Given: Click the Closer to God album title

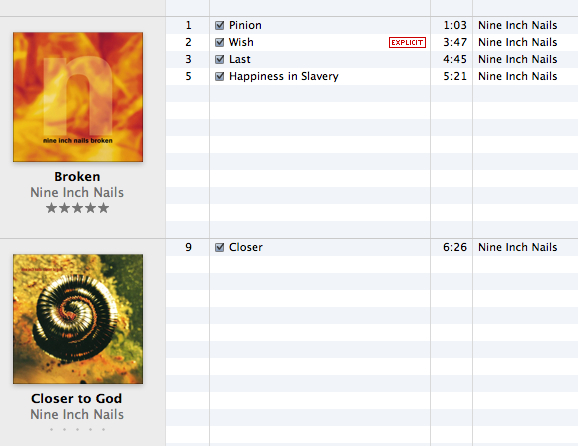Looking at the screenshot, I should 77,398.
